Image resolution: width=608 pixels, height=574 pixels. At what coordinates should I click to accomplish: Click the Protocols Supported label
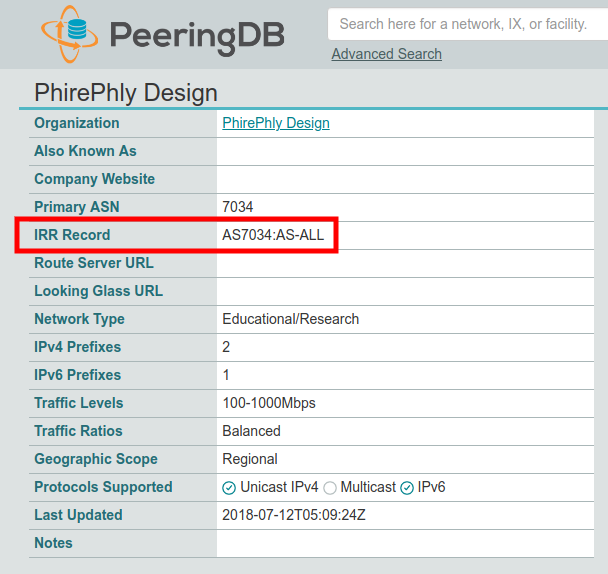pos(103,487)
